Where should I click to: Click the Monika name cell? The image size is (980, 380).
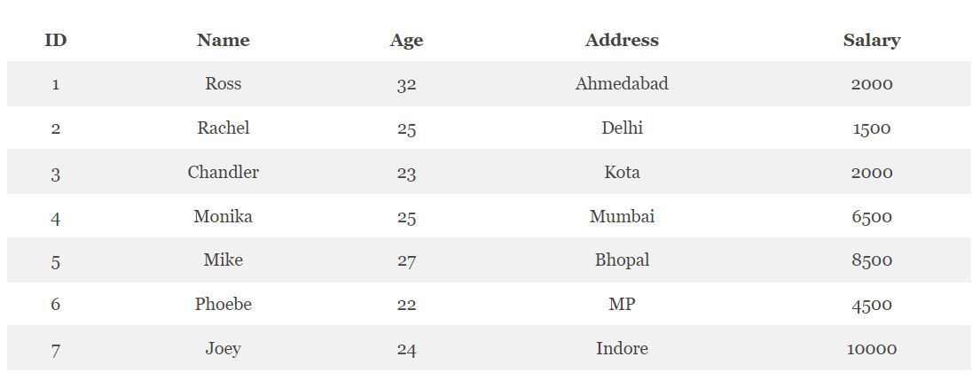click(x=223, y=216)
